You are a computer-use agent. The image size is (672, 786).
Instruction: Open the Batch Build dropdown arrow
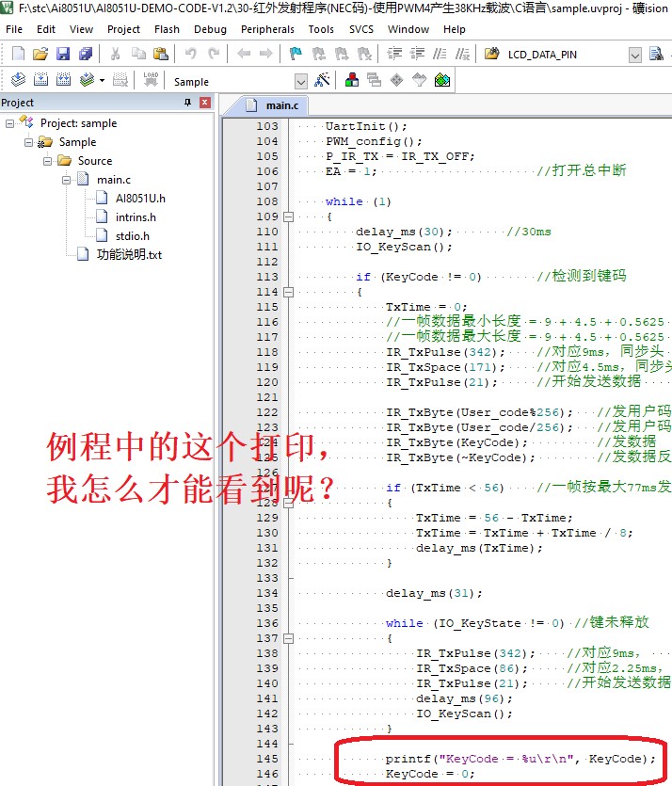[x=102, y=80]
